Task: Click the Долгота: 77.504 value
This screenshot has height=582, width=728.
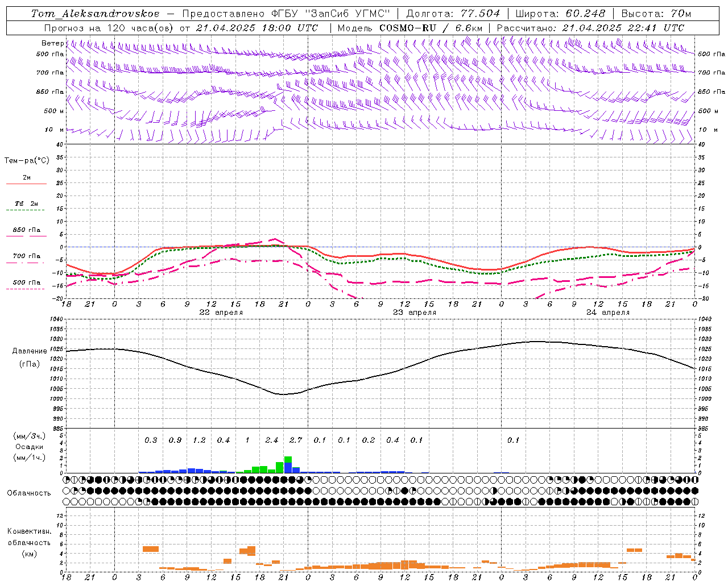Action: pos(453,14)
